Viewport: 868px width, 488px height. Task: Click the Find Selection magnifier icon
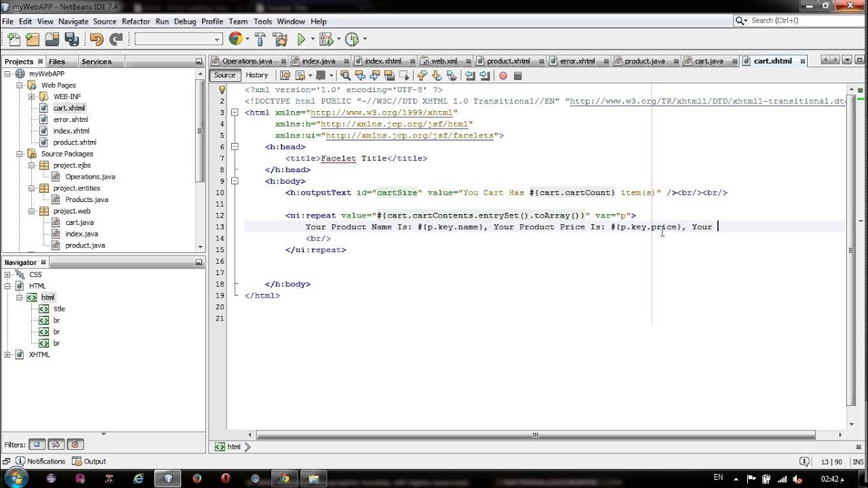pos(345,75)
